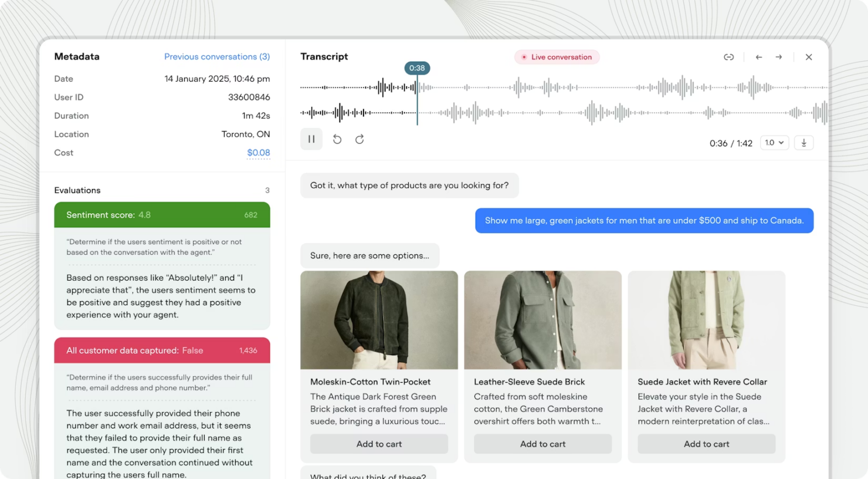Image resolution: width=868 pixels, height=479 pixels.
Task: Add Moleskin-Cotton Twin-Pocket to cart
Action: 379,444
